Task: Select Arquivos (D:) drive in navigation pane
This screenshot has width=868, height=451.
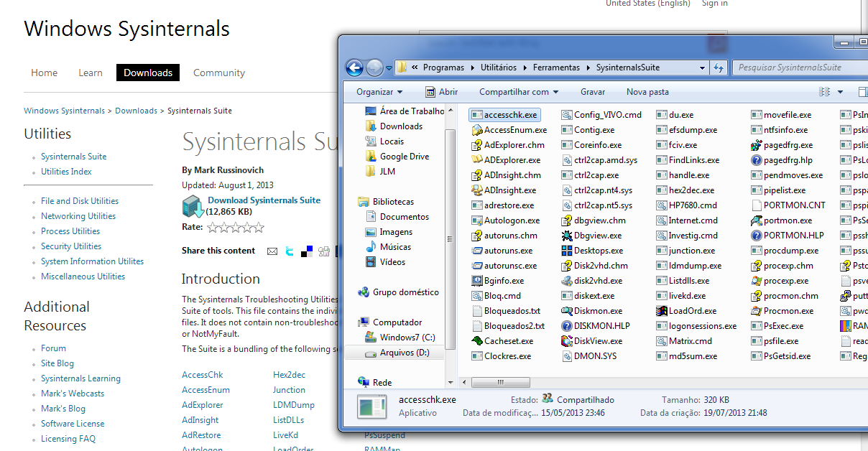Action: pyautogui.click(x=397, y=353)
